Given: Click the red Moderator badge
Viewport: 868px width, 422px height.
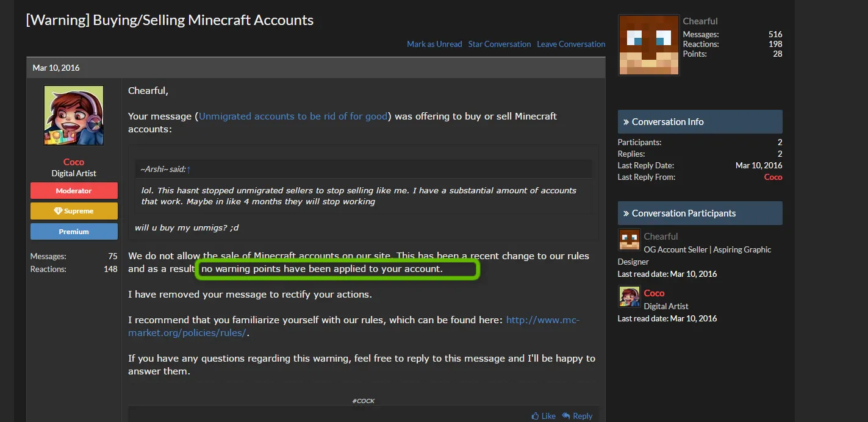Looking at the screenshot, I should [x=74, y=191].
